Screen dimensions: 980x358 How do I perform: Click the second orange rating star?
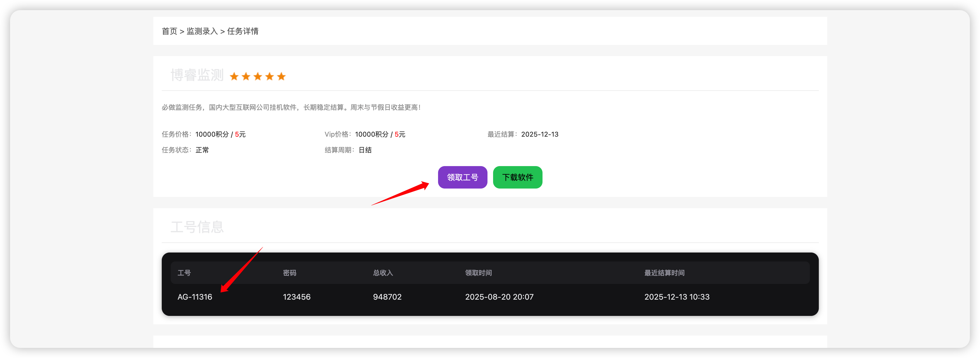click(x=246, y=77)
